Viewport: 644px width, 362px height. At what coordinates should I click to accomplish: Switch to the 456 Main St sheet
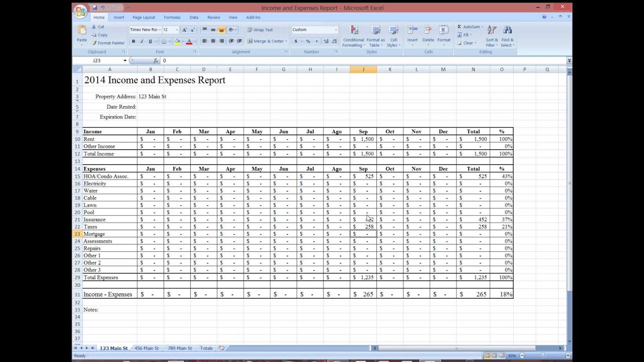(146, 348)
